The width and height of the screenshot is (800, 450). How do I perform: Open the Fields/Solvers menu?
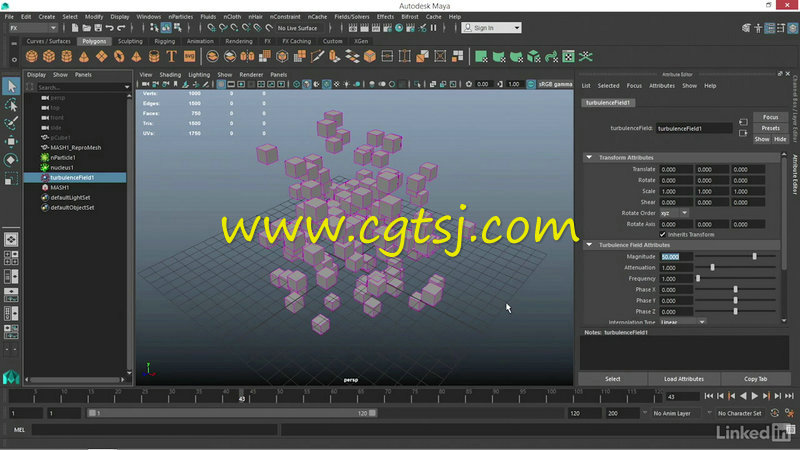(352, 17)
